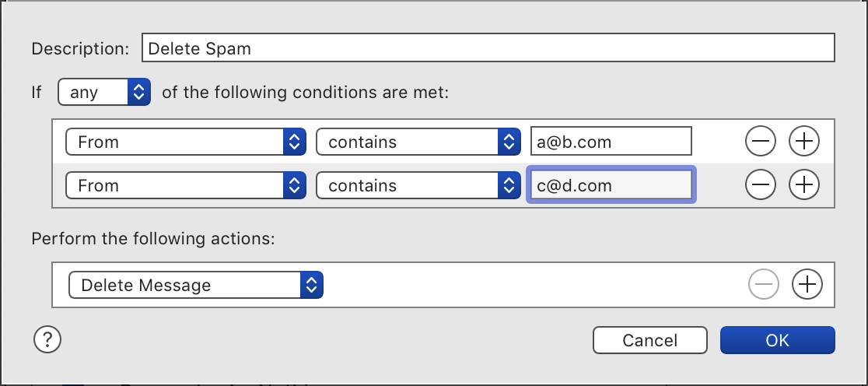Open the first row's 'contains' dropdown
The width and height of the screenshot is (868, 386).
418,142
